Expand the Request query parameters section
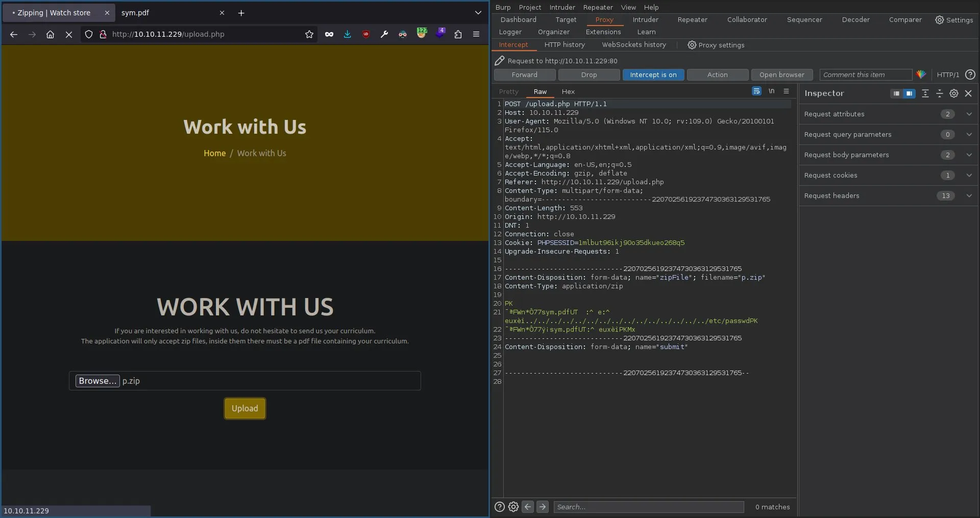 click(x=888, y=134)
